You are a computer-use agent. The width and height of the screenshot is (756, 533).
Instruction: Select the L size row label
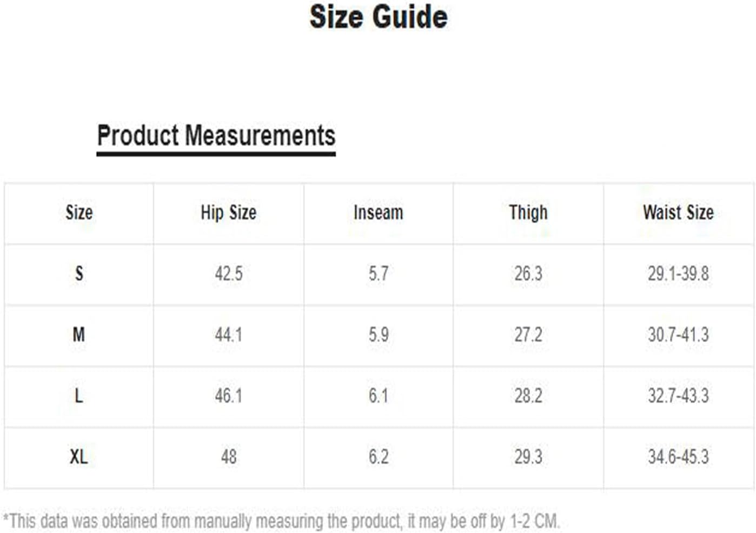[79, 396]
